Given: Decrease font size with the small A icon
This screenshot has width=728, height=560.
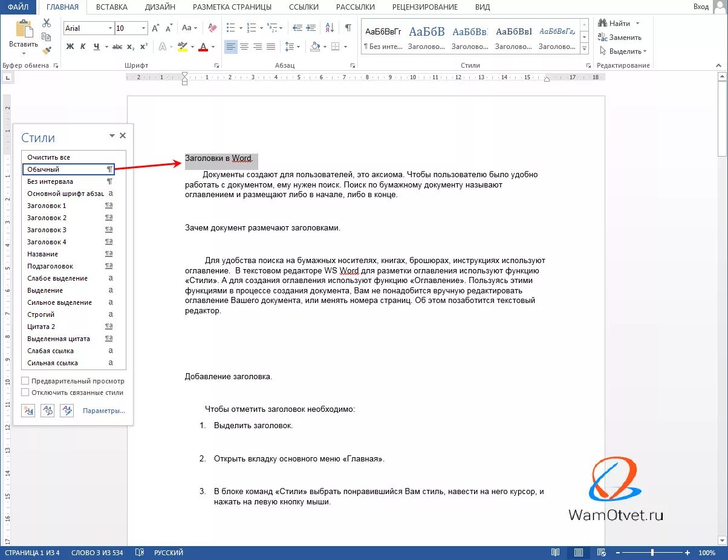Looking at the screenshot, I should [x=169, y=28].
